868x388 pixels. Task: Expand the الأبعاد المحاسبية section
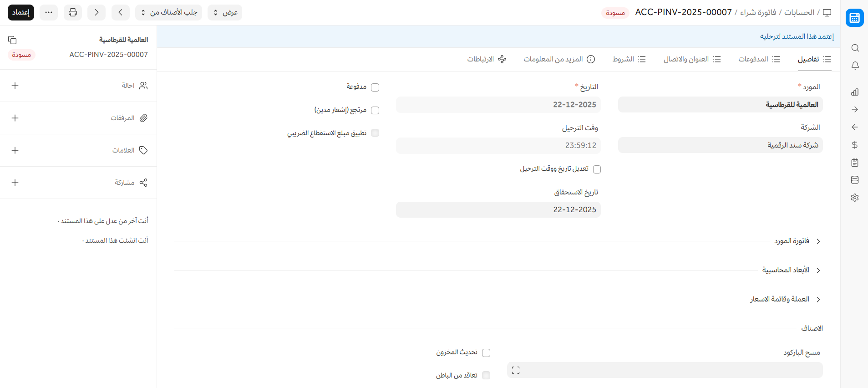pyautogui.click(x=786, y=270)
